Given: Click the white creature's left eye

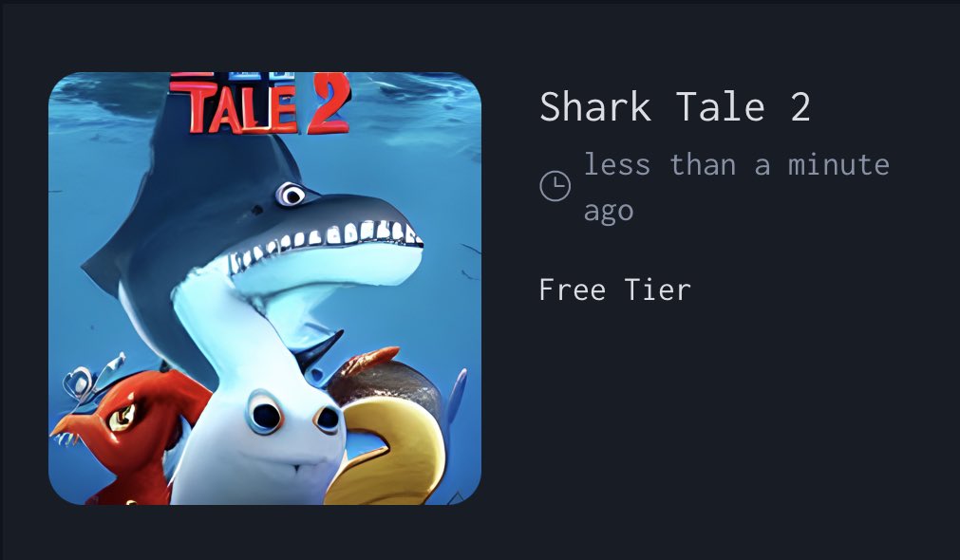Looking at the screenshot, I should click(x=265, y=413).
